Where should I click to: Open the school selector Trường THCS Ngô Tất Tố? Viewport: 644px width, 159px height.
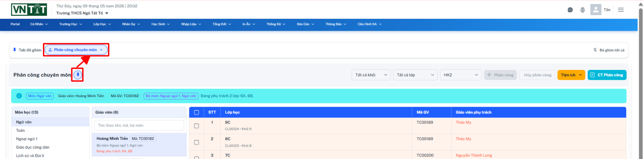(x=82, y=13)
